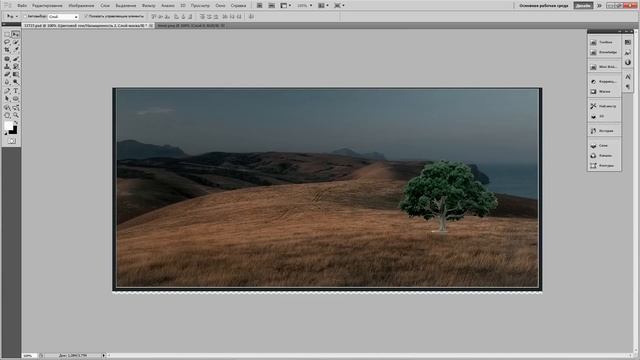Activate the second document tab
Viewport: 640px width, 360px height.
coord(191,25)
